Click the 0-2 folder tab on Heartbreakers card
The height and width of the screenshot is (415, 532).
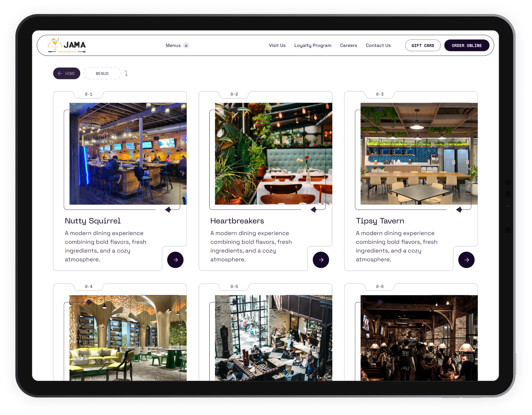(234, 94)
